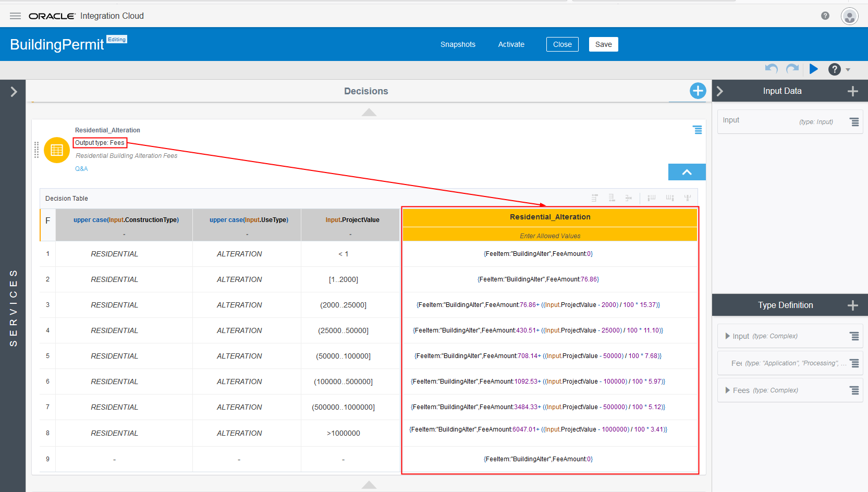Expand the Input complex type definition
This screenshot has width=868, height=492.
pos(728,336)
